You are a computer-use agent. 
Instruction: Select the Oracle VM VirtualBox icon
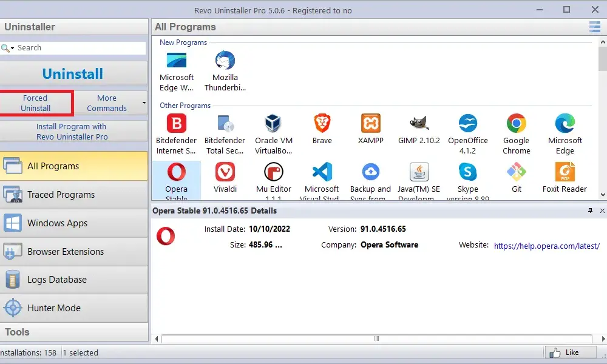[x=273, y=123]
